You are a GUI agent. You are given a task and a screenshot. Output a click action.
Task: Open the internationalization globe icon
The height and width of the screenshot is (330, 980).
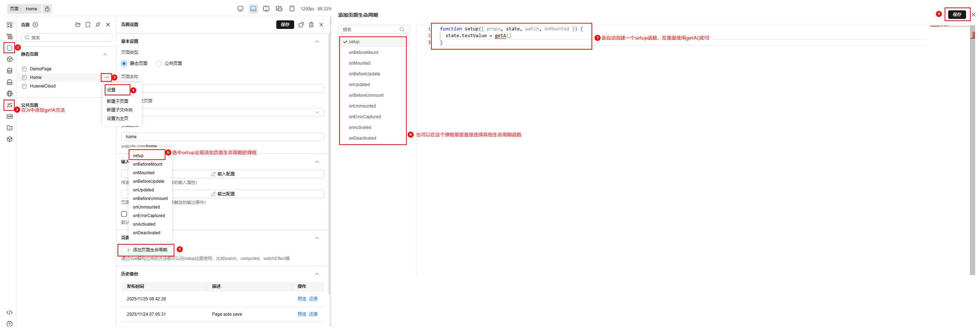[10, 94]
